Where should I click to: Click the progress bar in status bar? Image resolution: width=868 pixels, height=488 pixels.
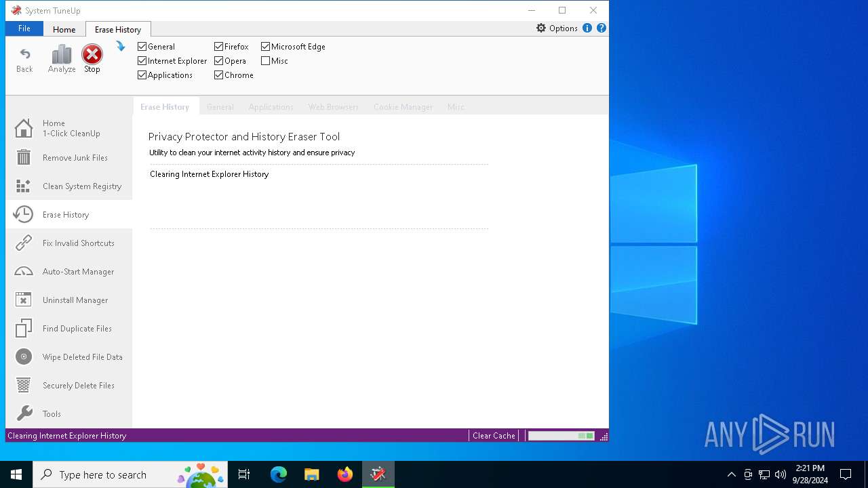561,435
